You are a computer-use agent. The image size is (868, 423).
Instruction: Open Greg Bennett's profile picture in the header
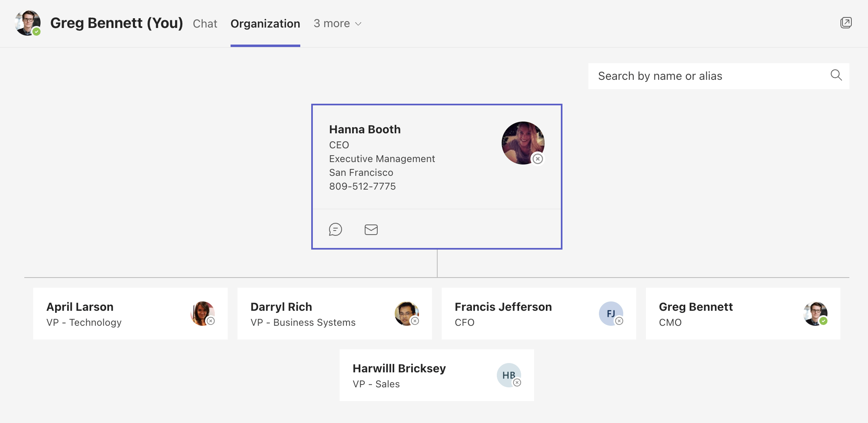point(27,23)
